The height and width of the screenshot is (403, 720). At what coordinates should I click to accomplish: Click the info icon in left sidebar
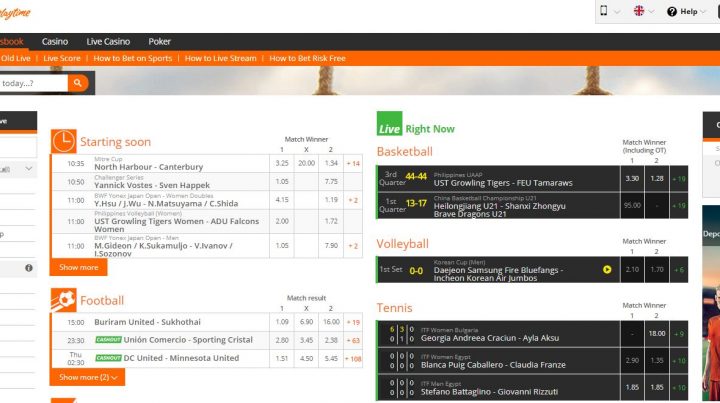point(29,268)
